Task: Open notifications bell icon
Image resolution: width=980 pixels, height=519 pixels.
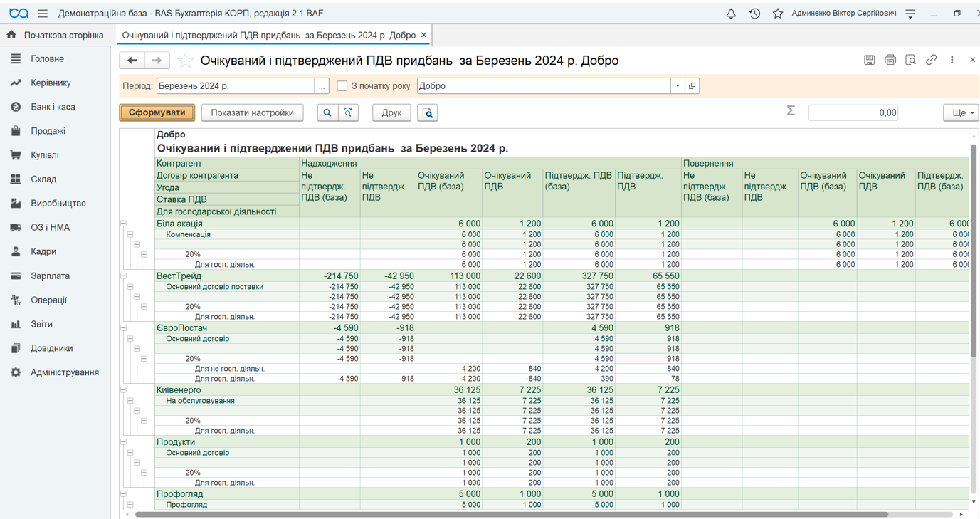Action: point(731,14)
